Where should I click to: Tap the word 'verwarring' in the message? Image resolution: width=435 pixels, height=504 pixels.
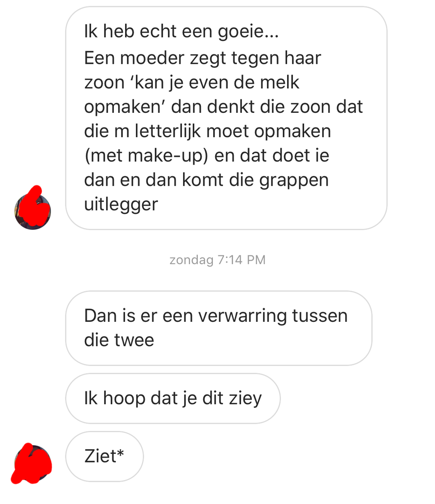(x=243, y=316)
